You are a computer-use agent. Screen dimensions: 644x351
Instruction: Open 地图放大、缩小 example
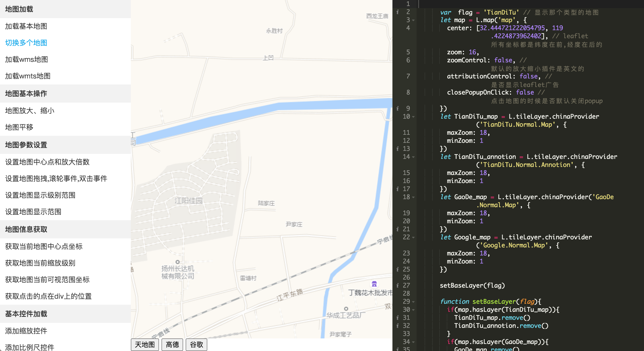pyautogui.click(x=30, y=111)
